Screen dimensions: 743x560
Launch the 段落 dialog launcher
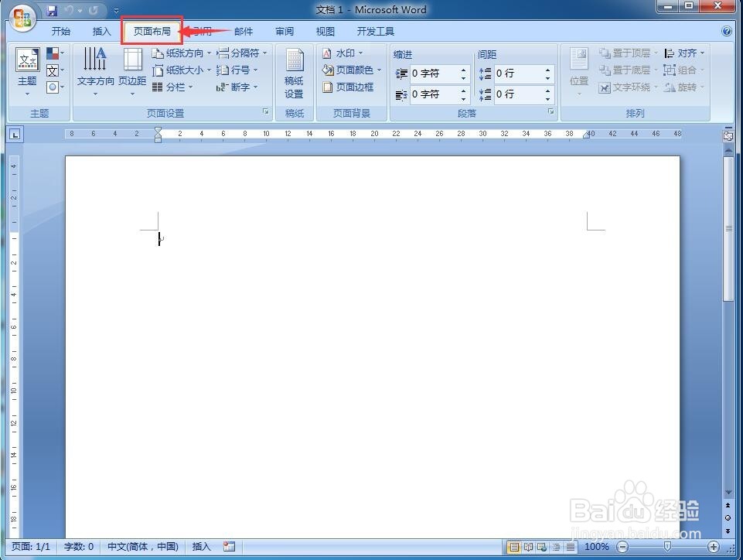coord(551,111)
